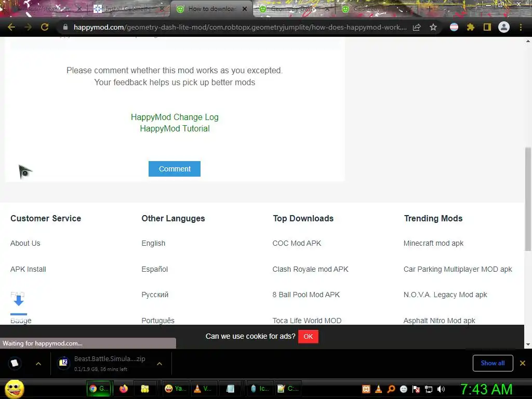Choose English language link
The image size is (532, 399).
(153, 243)
